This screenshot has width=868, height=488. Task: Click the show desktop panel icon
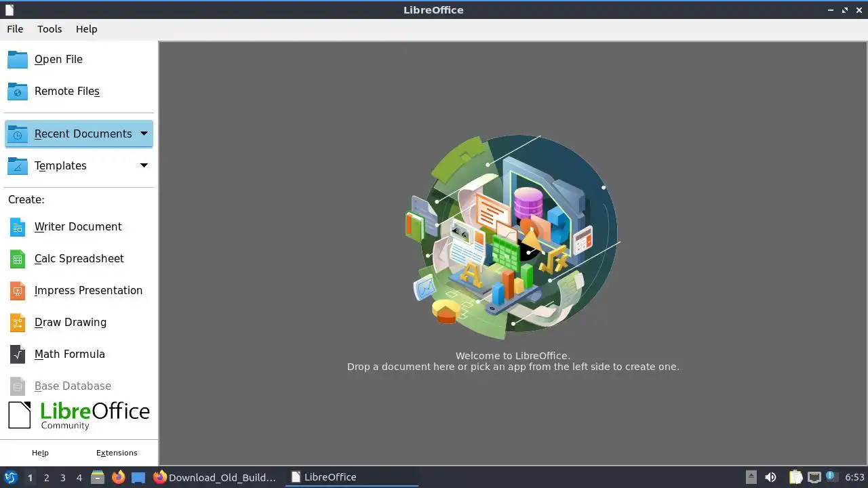pos(138,477)
